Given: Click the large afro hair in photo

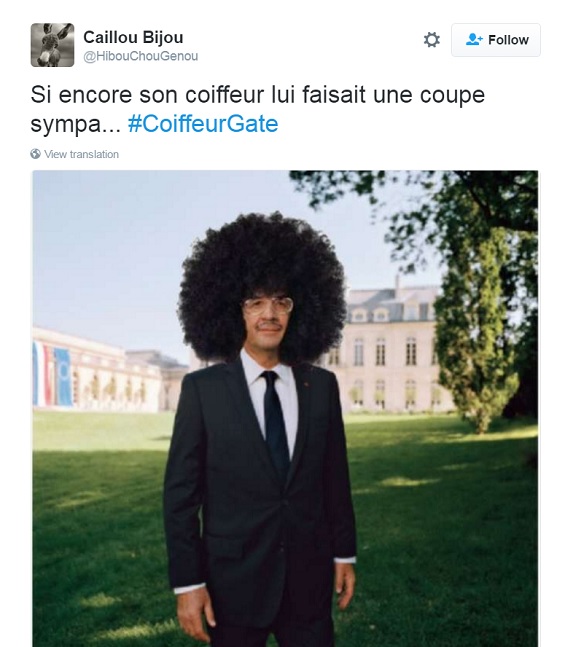Looking at the screenshot, I should pyautogui.click(x=262, y=285).
